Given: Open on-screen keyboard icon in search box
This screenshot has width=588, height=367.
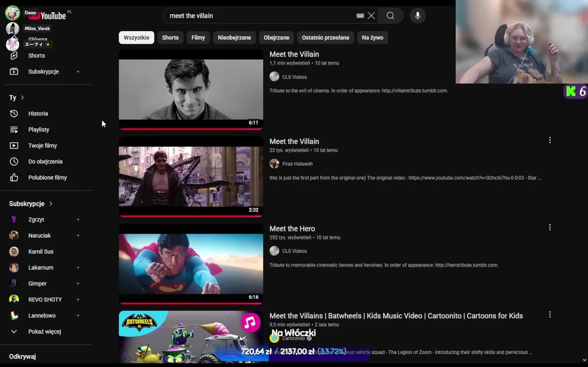Looking at the screenshot, I should [x=360, y=16].
